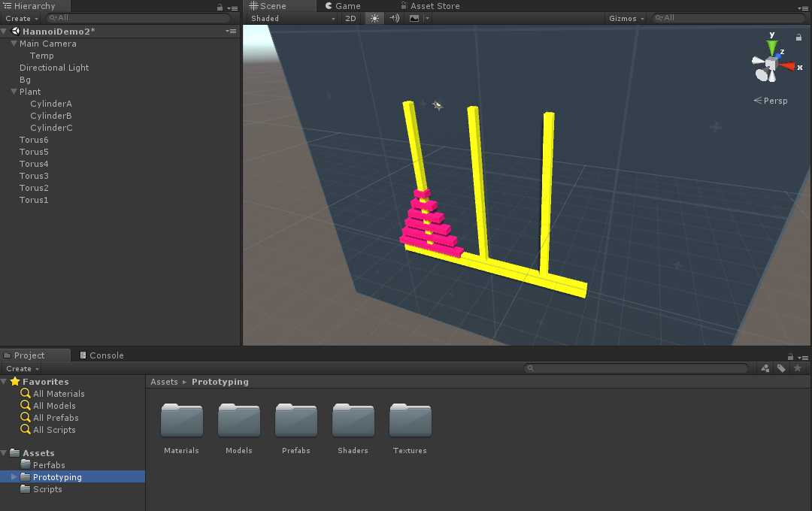Select the Shaders folder icon in the Project grid
This screenshot has width=812, height=511.
(x=353, y=420)
